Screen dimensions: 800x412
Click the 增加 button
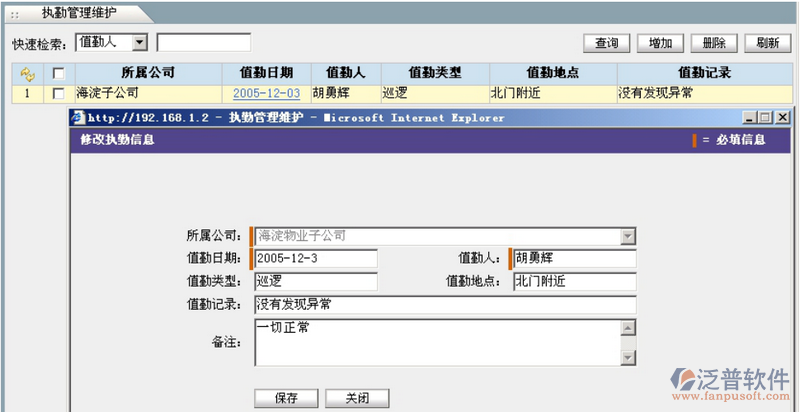click(660, 43)
